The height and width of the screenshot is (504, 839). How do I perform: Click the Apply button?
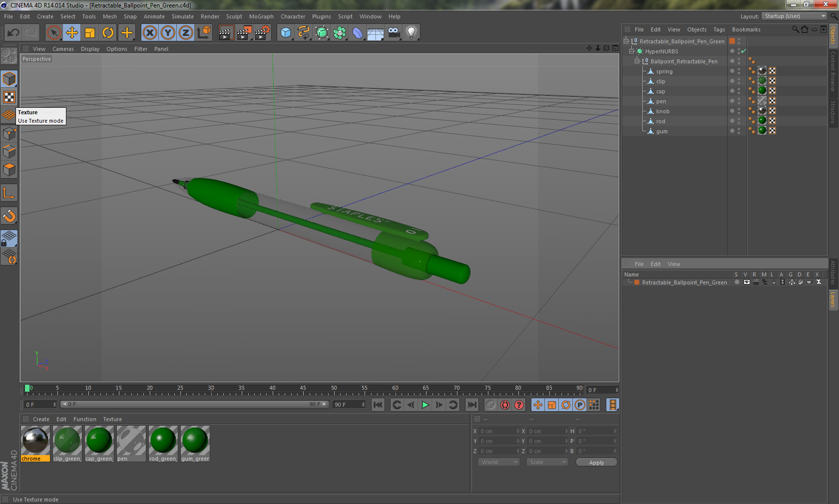596,462
